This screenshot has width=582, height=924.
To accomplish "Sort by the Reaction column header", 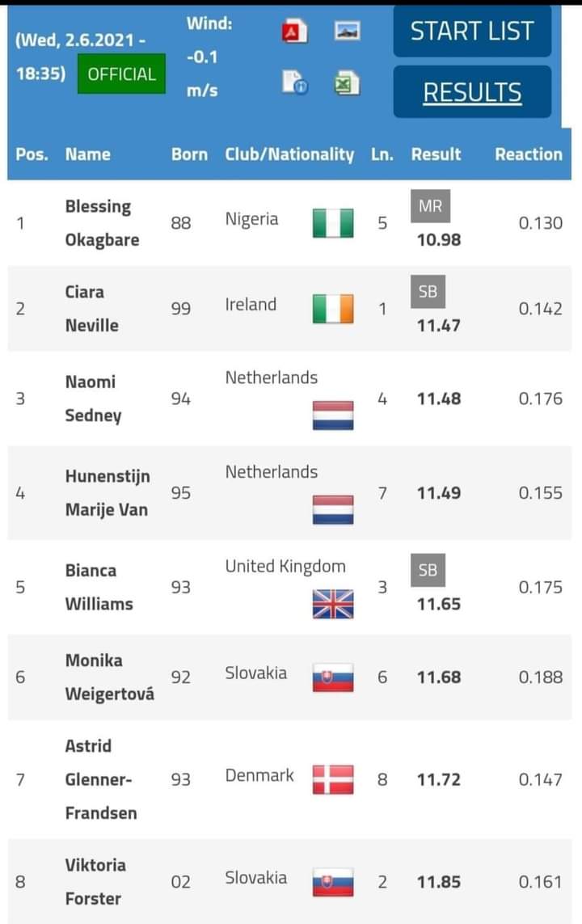I will pos(528,154).
